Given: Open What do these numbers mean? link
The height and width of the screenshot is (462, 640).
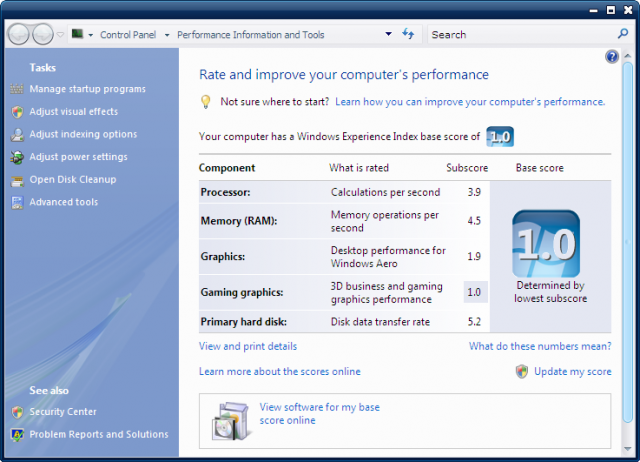Looking at the screenshot, I should (x=540, y=346).
